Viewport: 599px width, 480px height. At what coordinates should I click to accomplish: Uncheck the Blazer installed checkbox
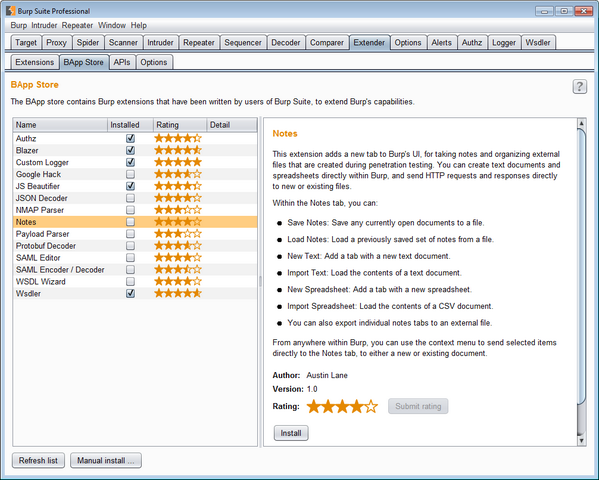click(x=130, y=150)
